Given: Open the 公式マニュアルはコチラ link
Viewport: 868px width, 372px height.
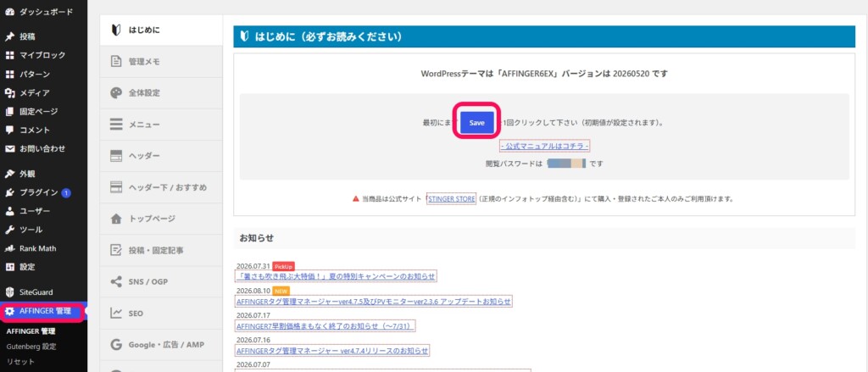Looking at the screenshot, I should tap(544, 146).
